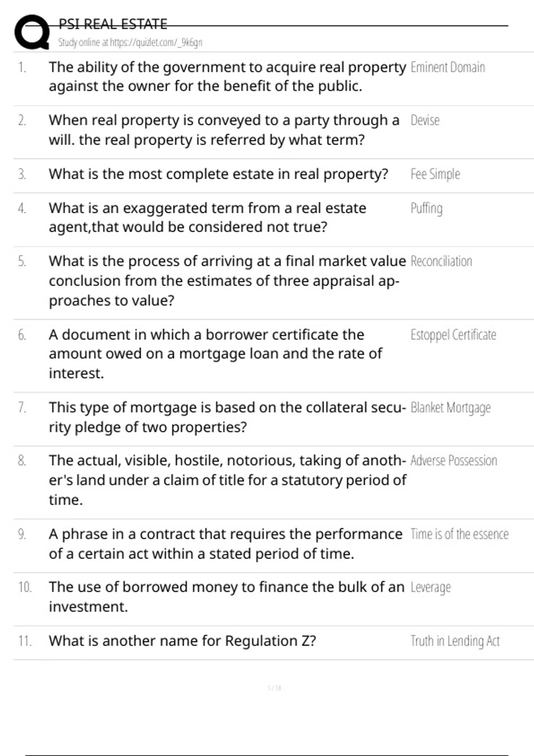Screen dimensions: 534x756
Task: Click the PSI REAL ESTATE title
Action: [x=113, y=24]
